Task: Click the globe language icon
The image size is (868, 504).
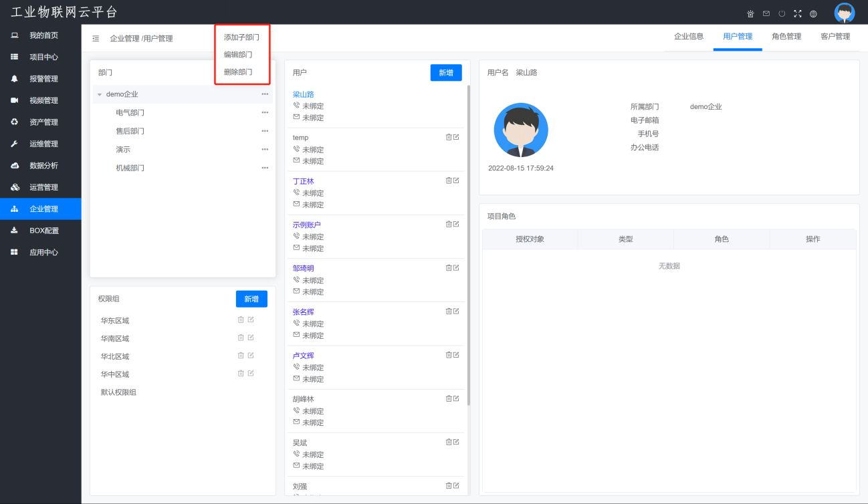Action: [x=813, y=13]
